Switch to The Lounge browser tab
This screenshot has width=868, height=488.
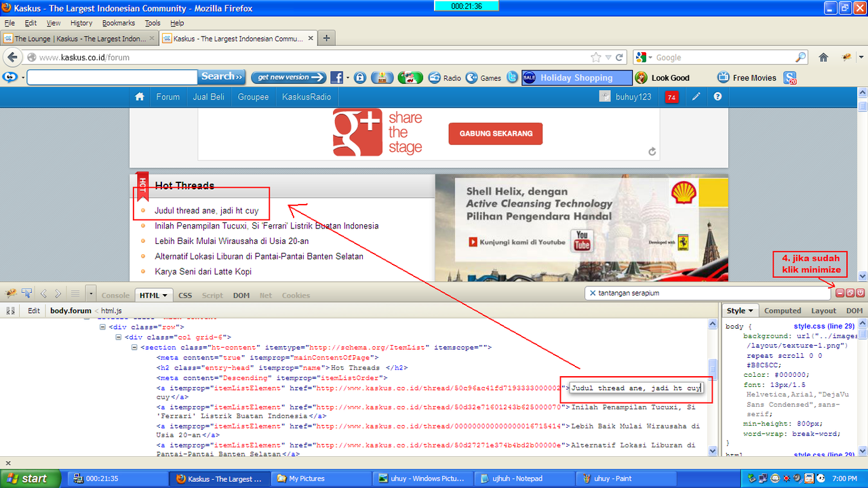tap(80, 39)
